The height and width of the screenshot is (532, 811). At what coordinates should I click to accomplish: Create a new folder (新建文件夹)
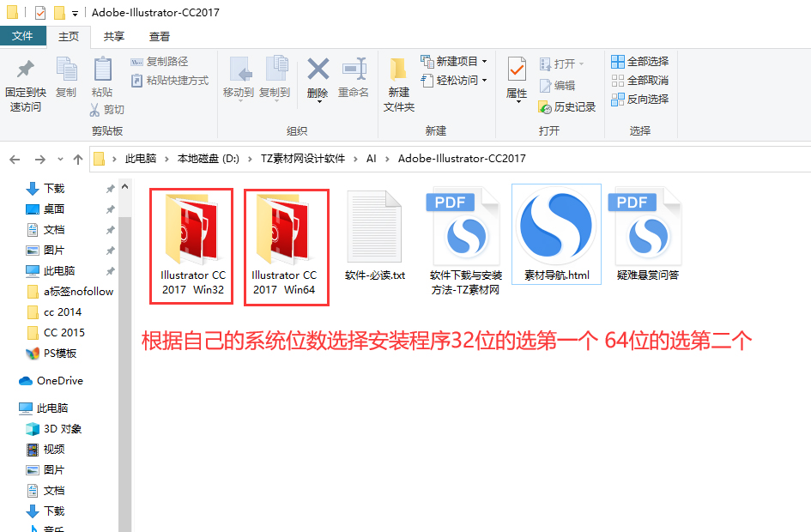(399, 85)
